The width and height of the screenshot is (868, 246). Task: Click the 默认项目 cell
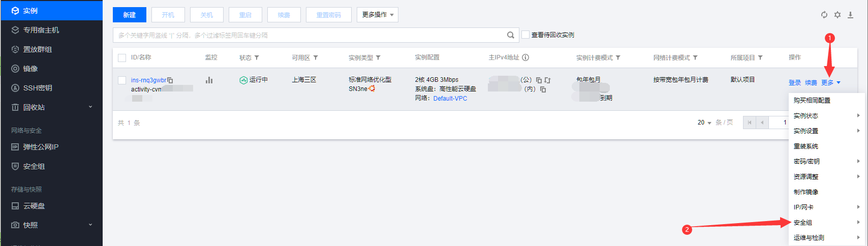coord(743,80)
